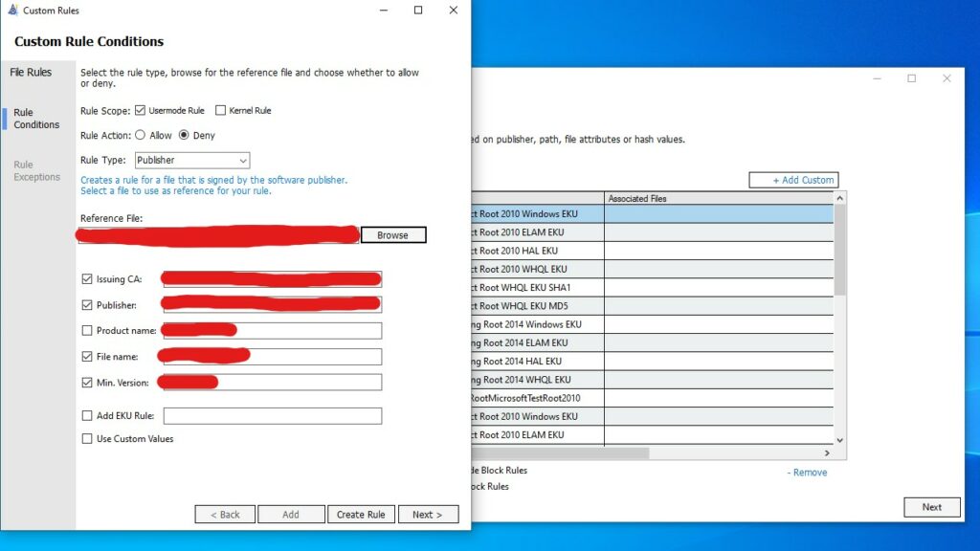Select the Allow radio button
This screenshot has height=551, width=980.
(x=141, y=136)
